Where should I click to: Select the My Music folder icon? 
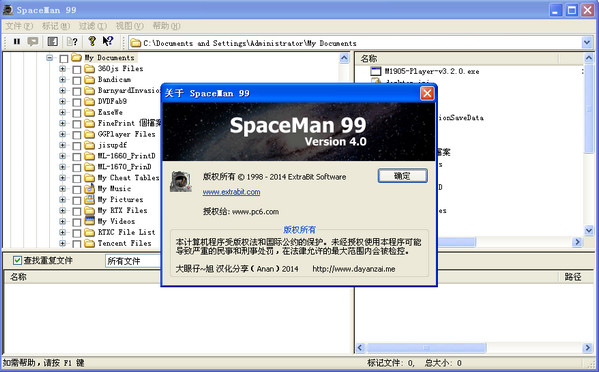point(89,188)
